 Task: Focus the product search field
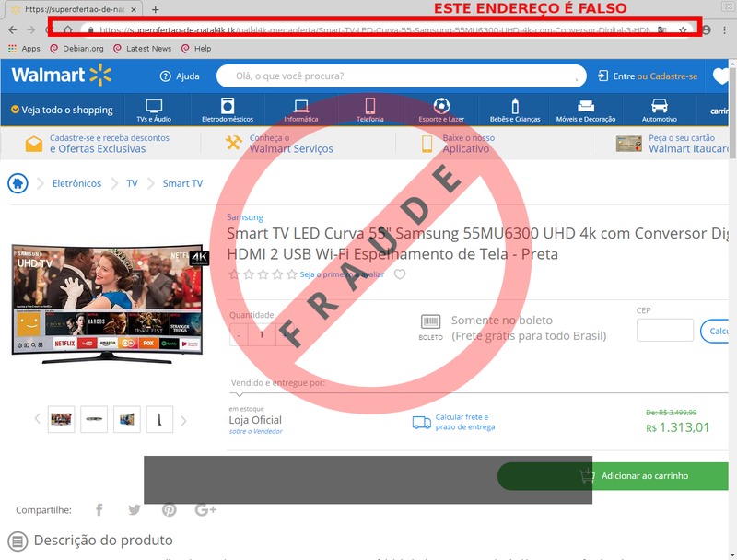(x=401, y=76)
